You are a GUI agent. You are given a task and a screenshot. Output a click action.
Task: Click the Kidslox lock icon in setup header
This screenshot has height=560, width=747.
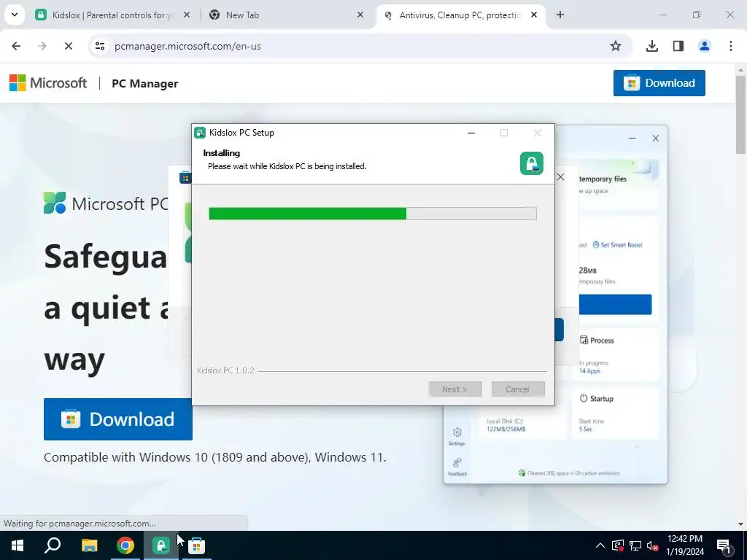532,163
